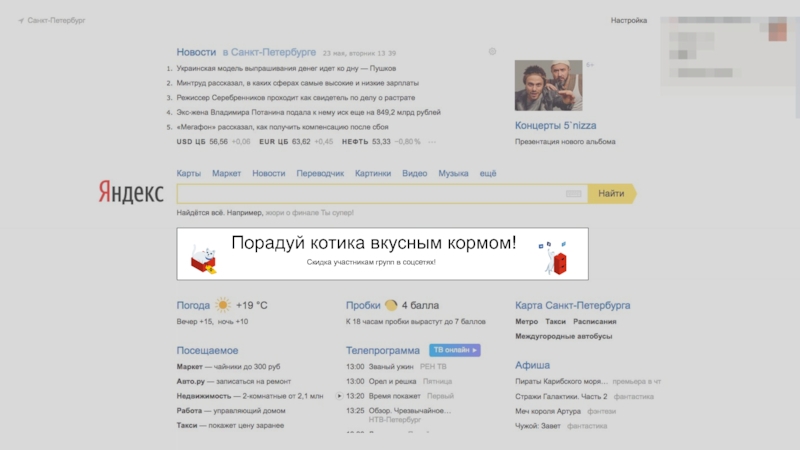The height and width of the screenshot is (450, 800).
Task: Switch to в Санкт-Петербурге news link
Action: 269,52
